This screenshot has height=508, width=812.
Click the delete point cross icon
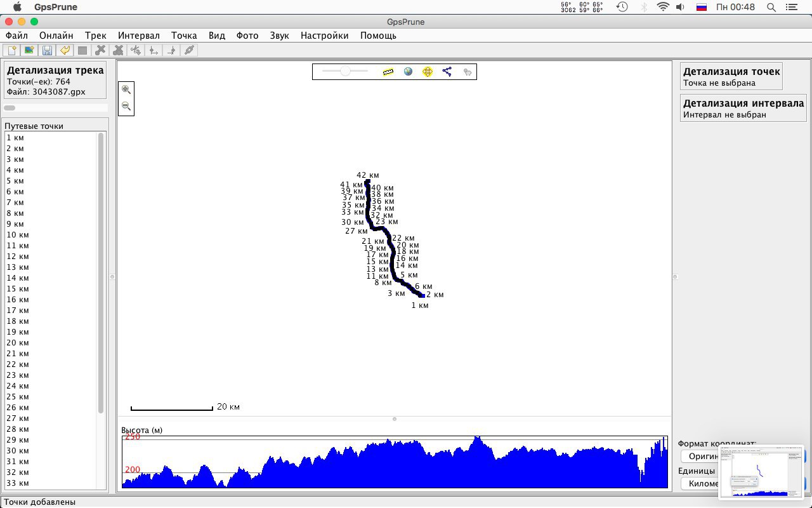coord(100,50)
